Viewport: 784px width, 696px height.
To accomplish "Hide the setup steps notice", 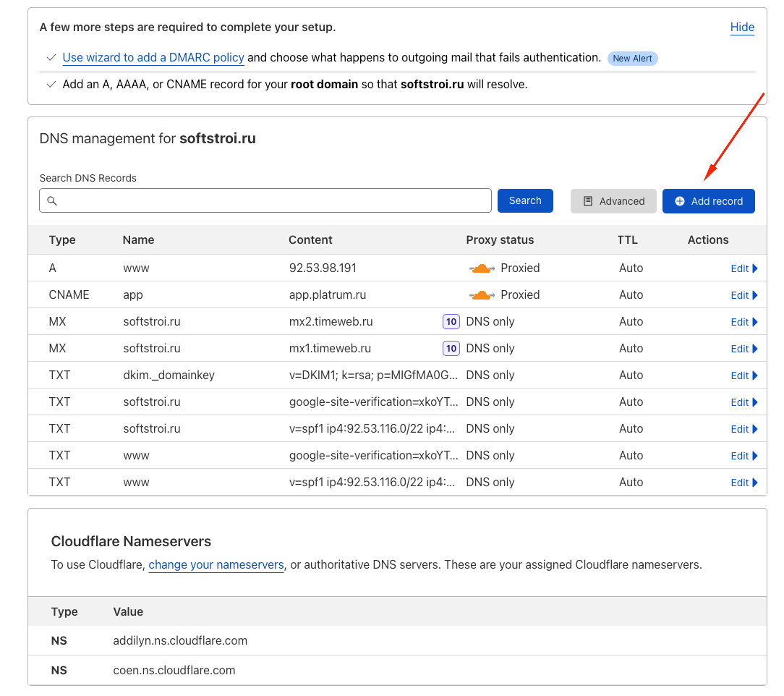I will click(742, 27).
